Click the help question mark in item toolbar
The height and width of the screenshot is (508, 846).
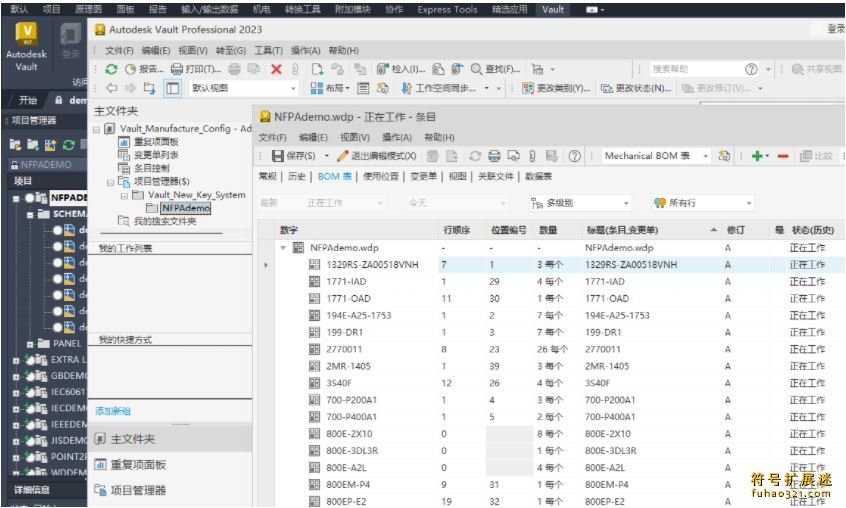575,156
